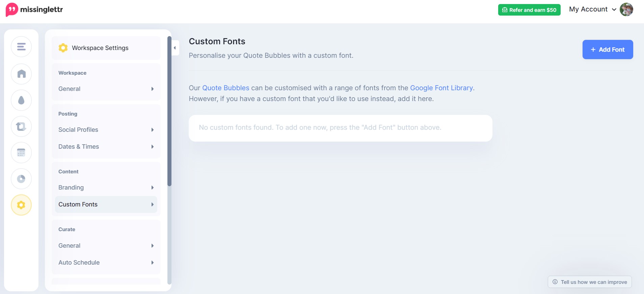Screen dimensions: 644x294
Task: Go to the Home dashboard icon
Action: pos(21,74)
